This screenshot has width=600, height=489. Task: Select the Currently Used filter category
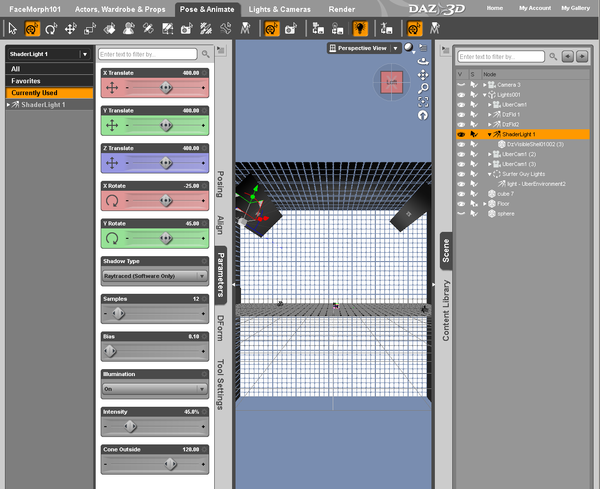[x=49, y=93]
